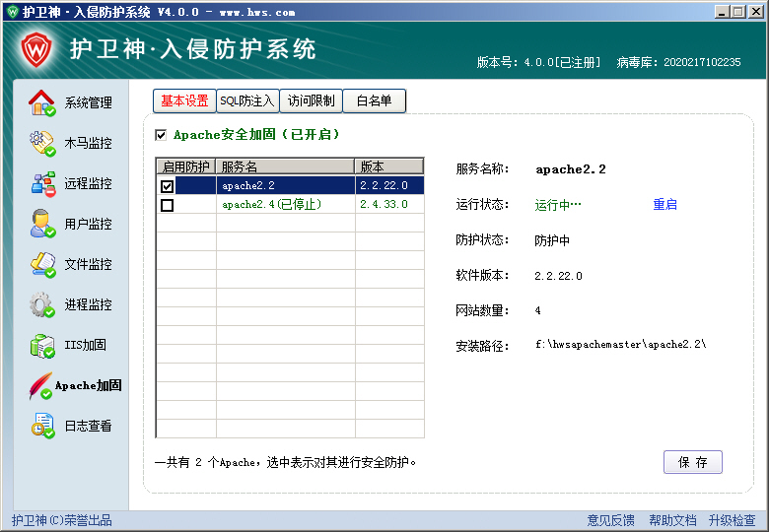Open 意见反馈 feedback link
The image size is (769, 532).
click(x=610, y=520)
